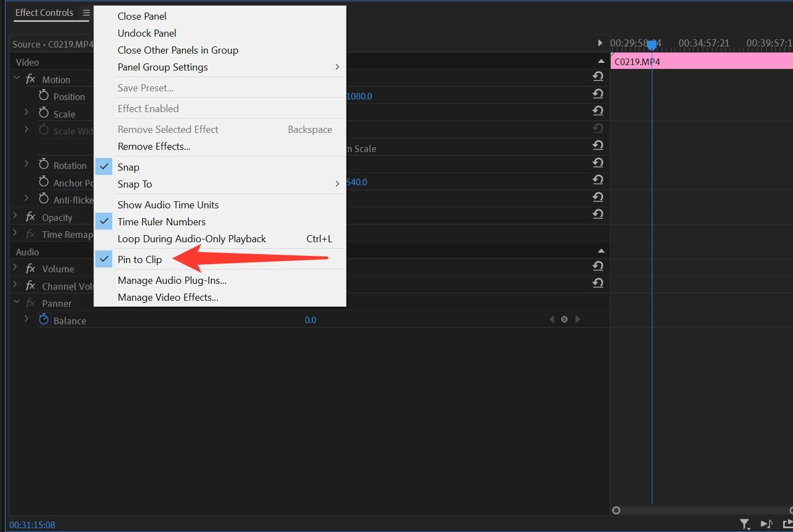793x532 pixels.
Task: Reset the Scale parameter
Action: 598,110
